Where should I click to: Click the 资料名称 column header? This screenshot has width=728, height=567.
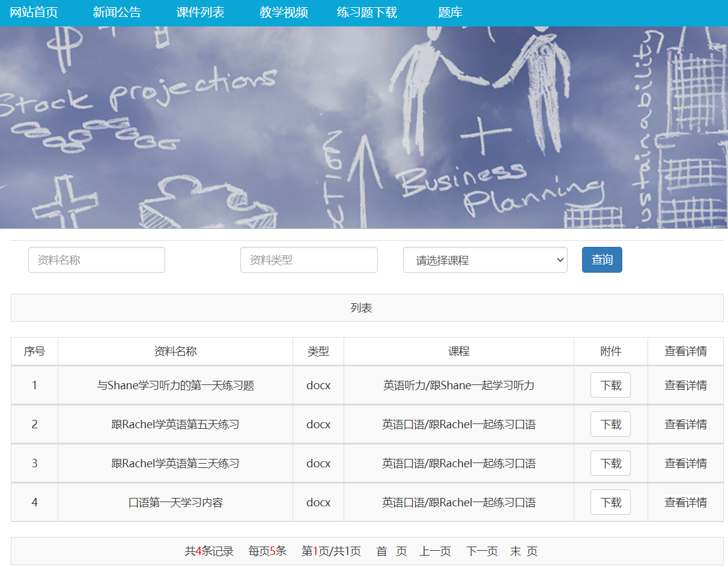[x=175, y=351]
